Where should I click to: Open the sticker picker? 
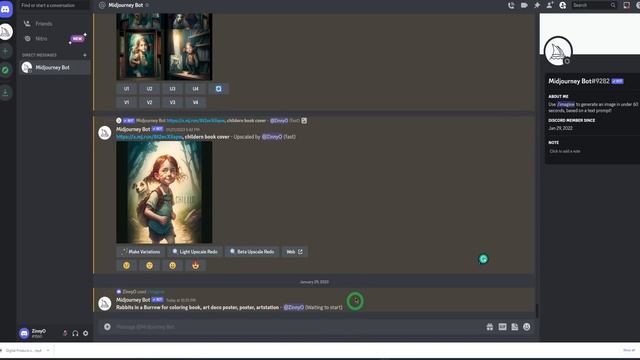(x=515, y=327)
